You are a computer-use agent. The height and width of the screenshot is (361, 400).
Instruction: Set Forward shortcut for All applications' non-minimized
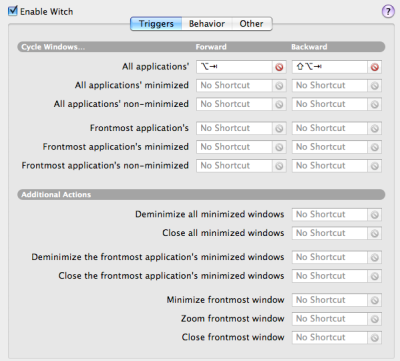click(234, 104)
